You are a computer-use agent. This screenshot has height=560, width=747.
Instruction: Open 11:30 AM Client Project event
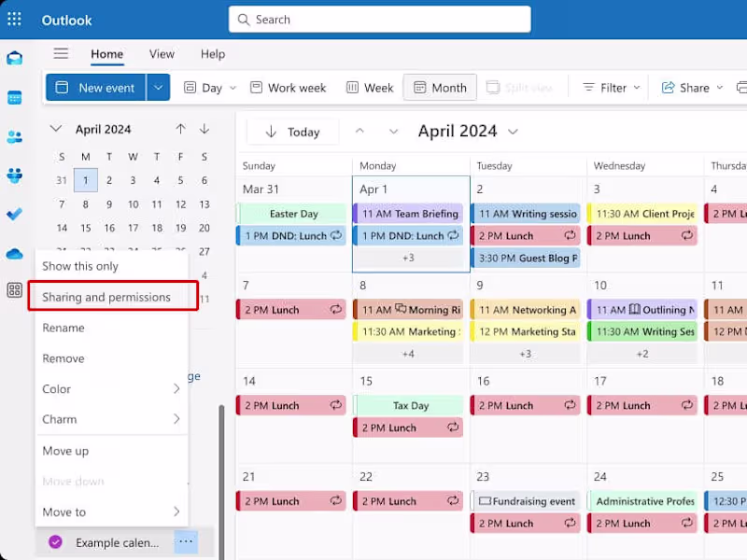point(642,214)
